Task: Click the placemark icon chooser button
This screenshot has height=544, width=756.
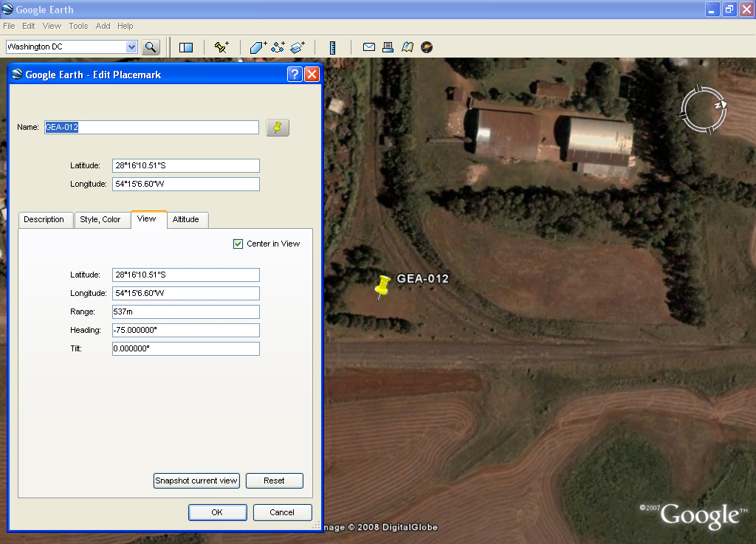Action: 278,127
